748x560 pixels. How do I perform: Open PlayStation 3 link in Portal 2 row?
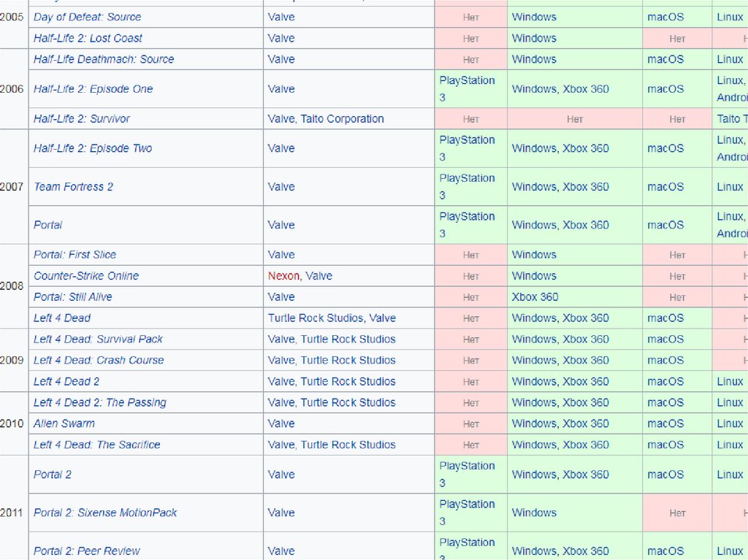[467, 475]
